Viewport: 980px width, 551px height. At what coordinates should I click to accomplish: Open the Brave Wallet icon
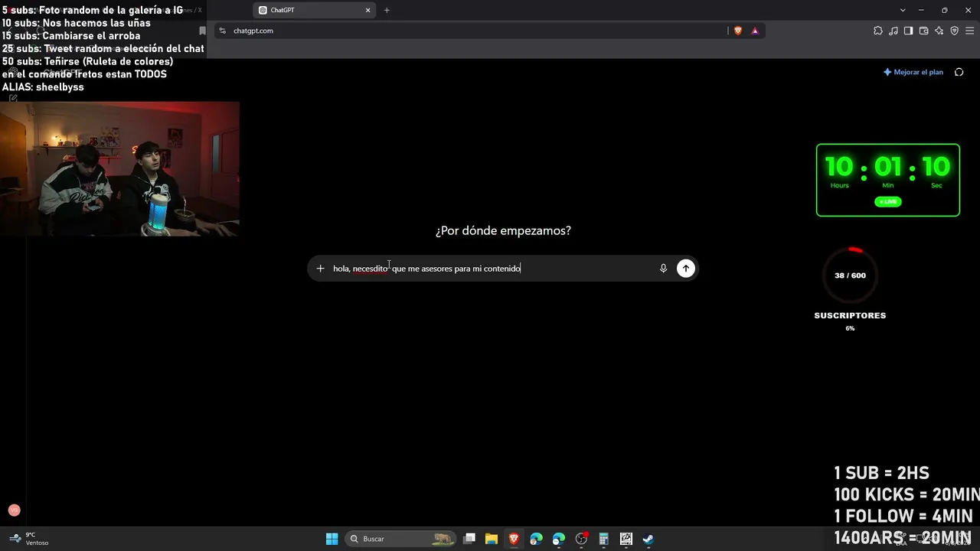[923, 31]
